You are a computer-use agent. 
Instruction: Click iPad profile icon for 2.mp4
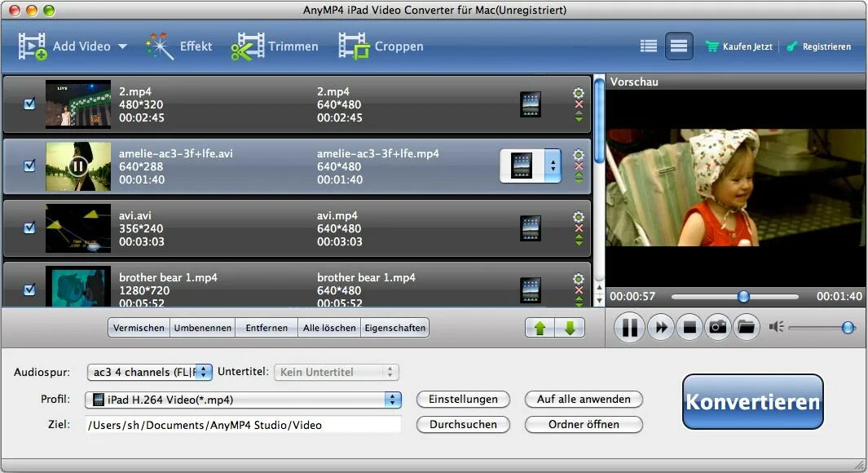[x=531, y=104]
